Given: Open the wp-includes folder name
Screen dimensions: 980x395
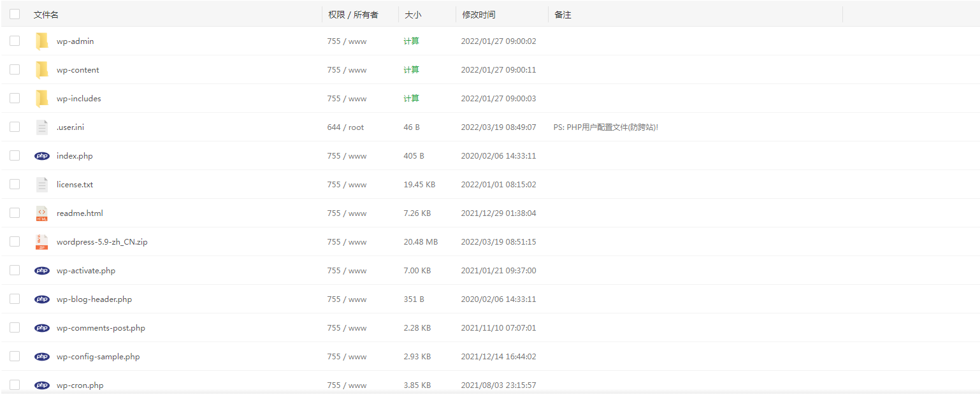Looking at the screenshot, I should [79, 99].
